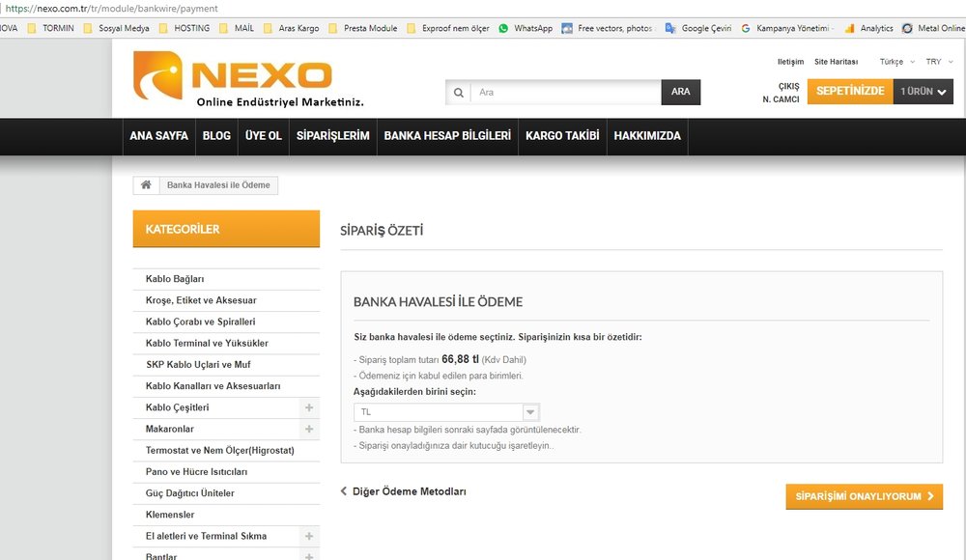Open the KARGO TAKİBİ menu item
Screen dimensions: 966x560
562,136
